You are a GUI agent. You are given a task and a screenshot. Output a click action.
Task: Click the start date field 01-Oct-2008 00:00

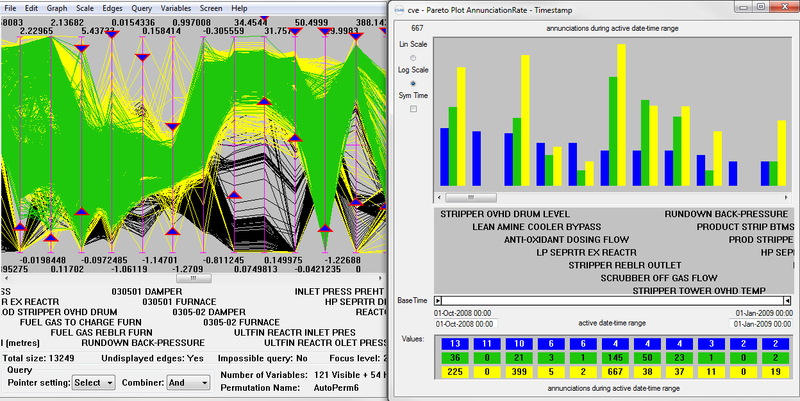466,324
